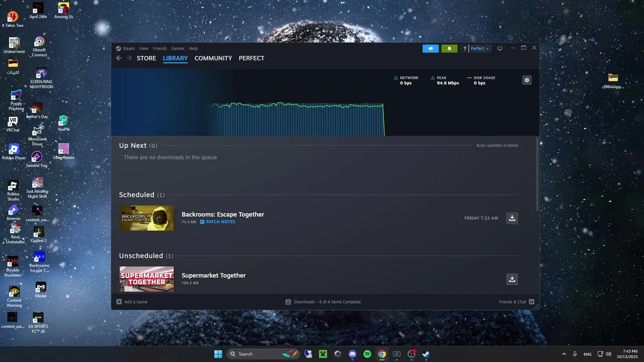The height and width of the screenshot is (362, 644).
Task: Click Backrooms: Escape Together thumbnail
Action: 147,218
